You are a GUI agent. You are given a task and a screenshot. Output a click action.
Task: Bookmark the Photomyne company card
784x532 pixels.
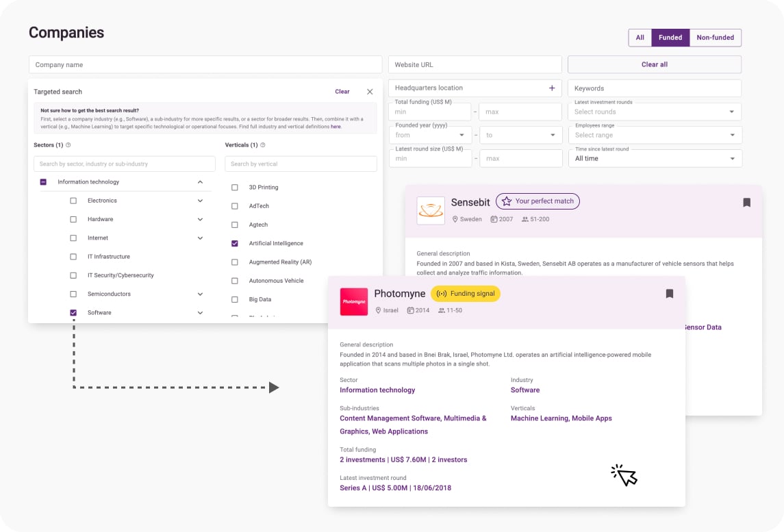tap(670, 294)
